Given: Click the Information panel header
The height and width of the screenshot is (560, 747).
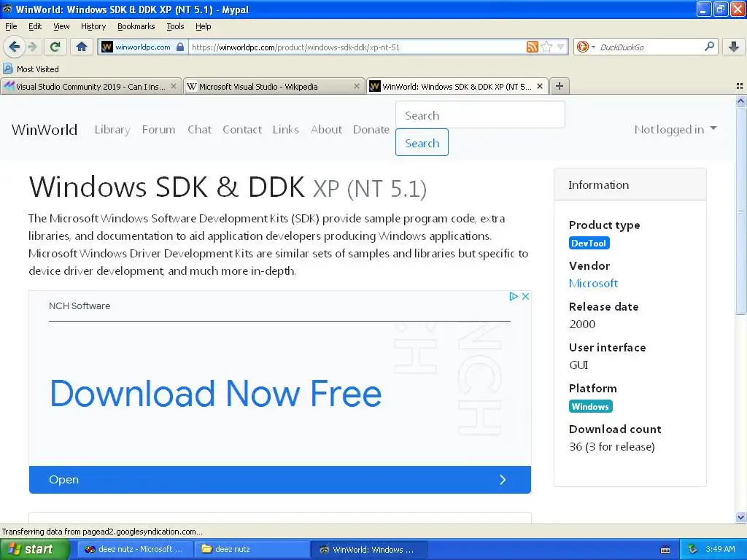Looking at the screenshot, I should [x=630, y=184].
